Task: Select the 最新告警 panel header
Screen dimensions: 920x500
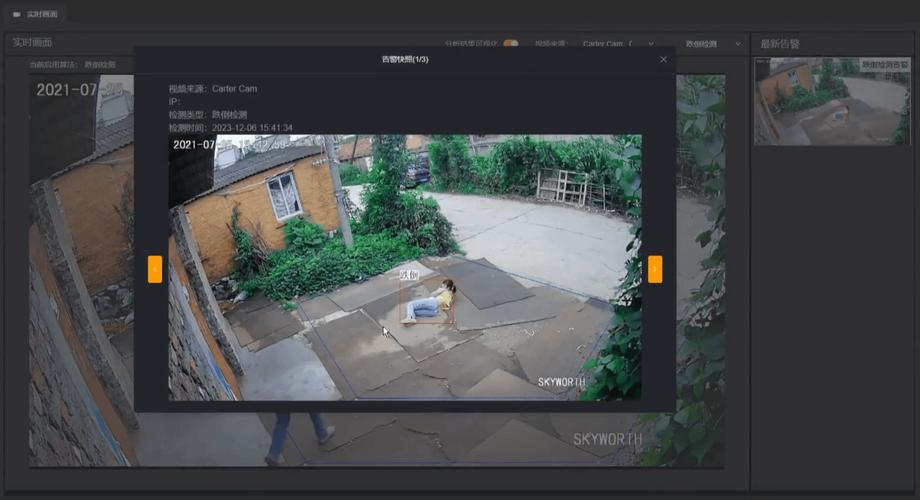Action: click(780, 44)
